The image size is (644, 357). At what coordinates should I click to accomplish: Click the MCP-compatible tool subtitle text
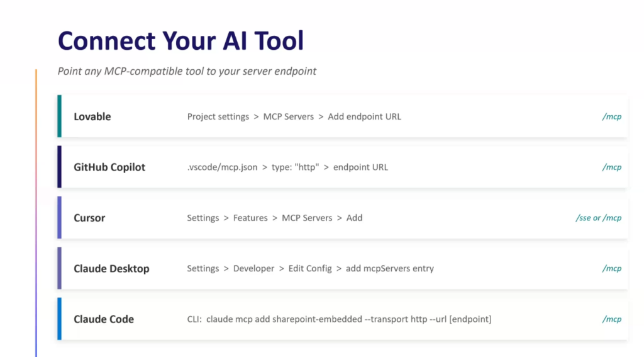tap(187, 71)
